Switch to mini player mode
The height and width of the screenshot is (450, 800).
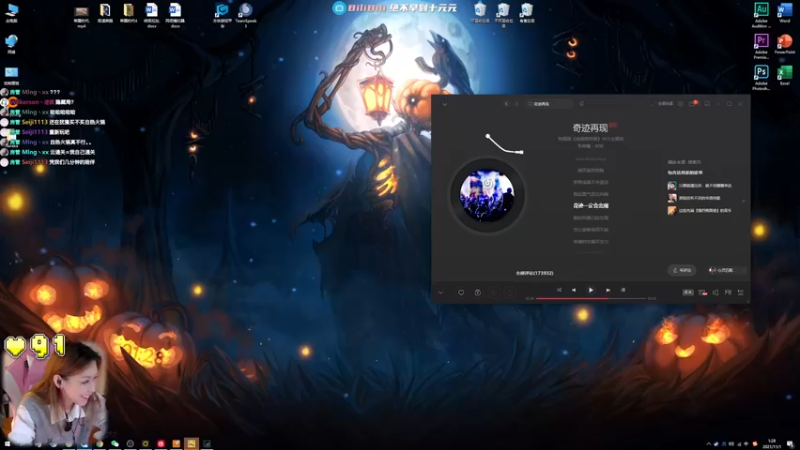[707, 104]
